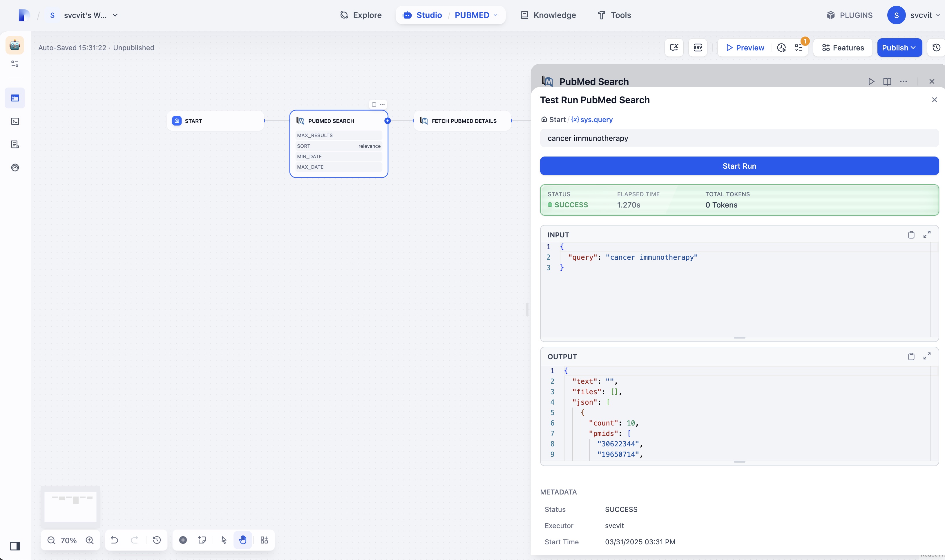
Task: Open the Explore tab
Action: click(x=361, y=15)
